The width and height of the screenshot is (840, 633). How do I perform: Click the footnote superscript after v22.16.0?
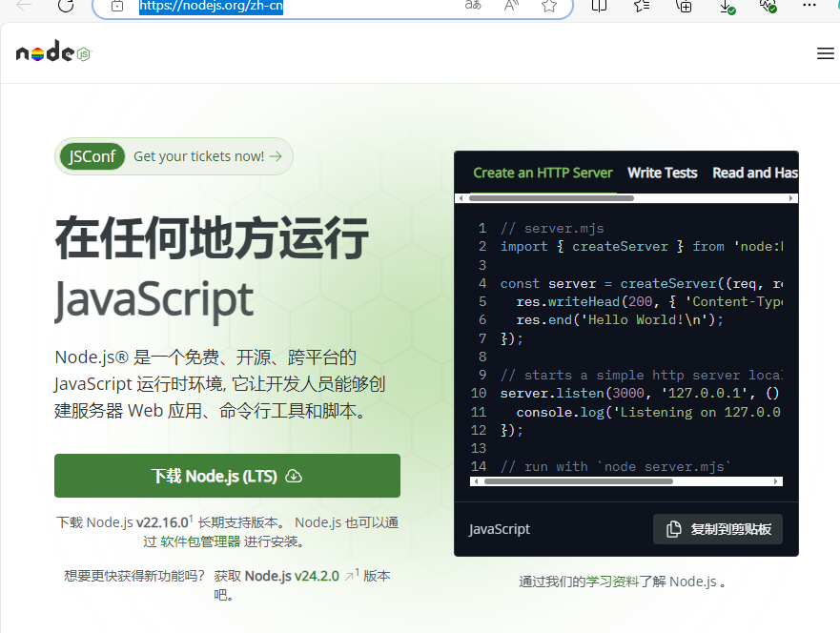pyautogui.click(x=192, y=518)
